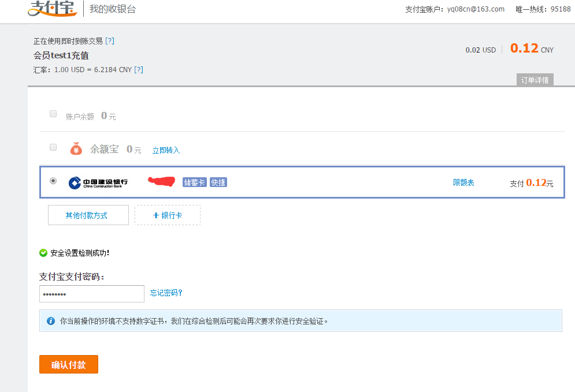Toggle the 账户余额 checkbox
Image resolution: width=575 pixels, height=392 pixels.
[53, 114]
